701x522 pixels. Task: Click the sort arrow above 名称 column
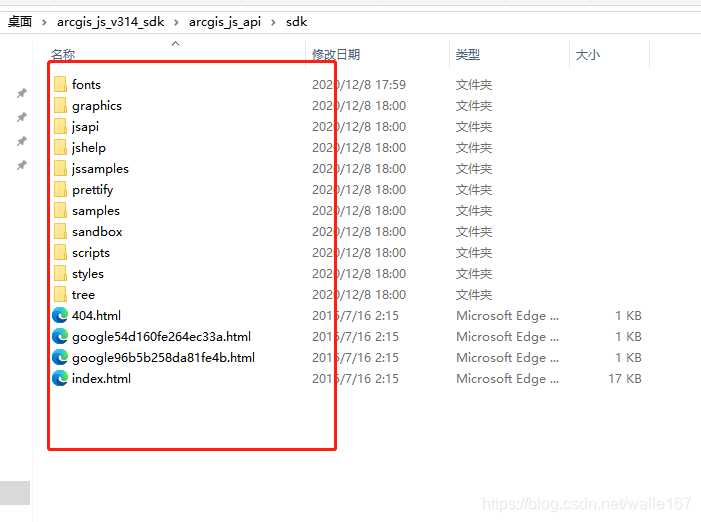(176, 44)
